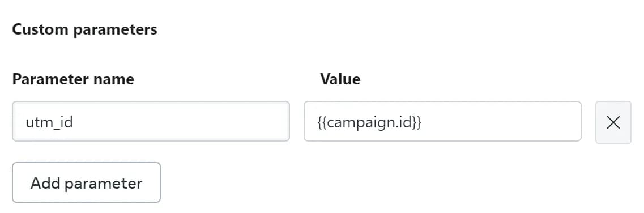
Task: Place cursor in the utm_id text box
Action: coord(151,121)
